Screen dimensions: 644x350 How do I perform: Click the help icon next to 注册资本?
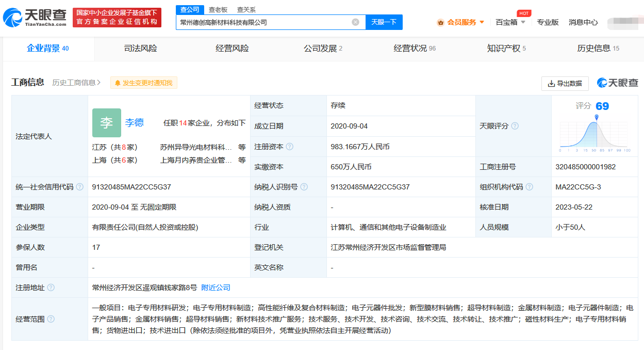(x=290, y=147)
